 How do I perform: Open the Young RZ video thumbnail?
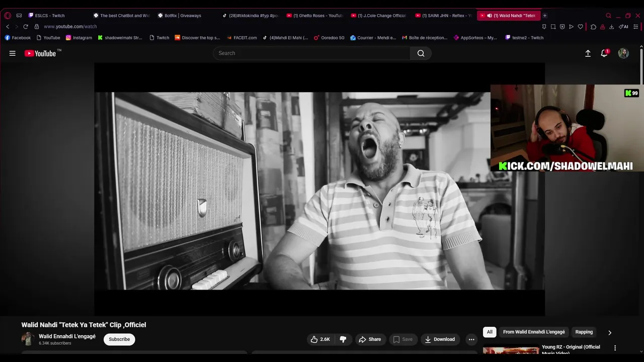511,349
